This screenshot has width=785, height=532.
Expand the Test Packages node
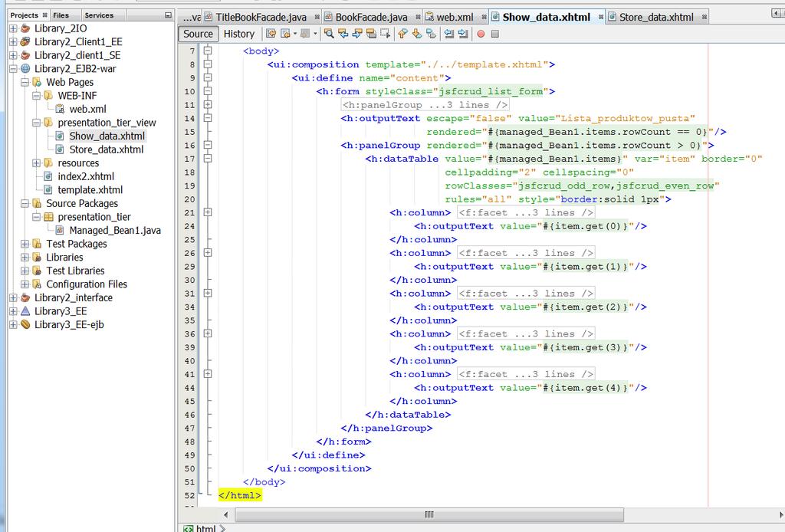coord(25,244)
